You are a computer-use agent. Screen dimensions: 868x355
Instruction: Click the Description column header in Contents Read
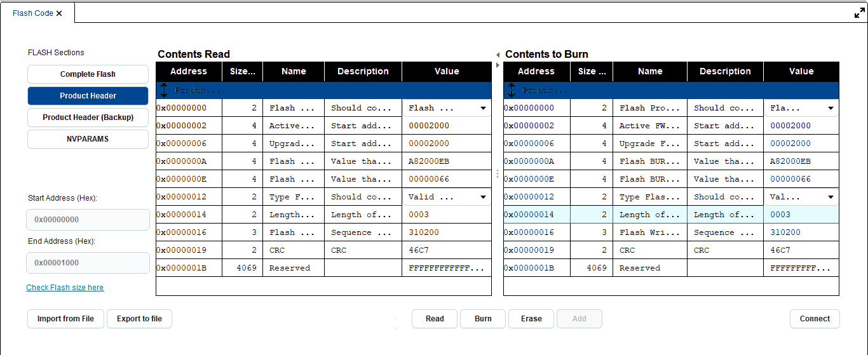[x=363, y=71]
